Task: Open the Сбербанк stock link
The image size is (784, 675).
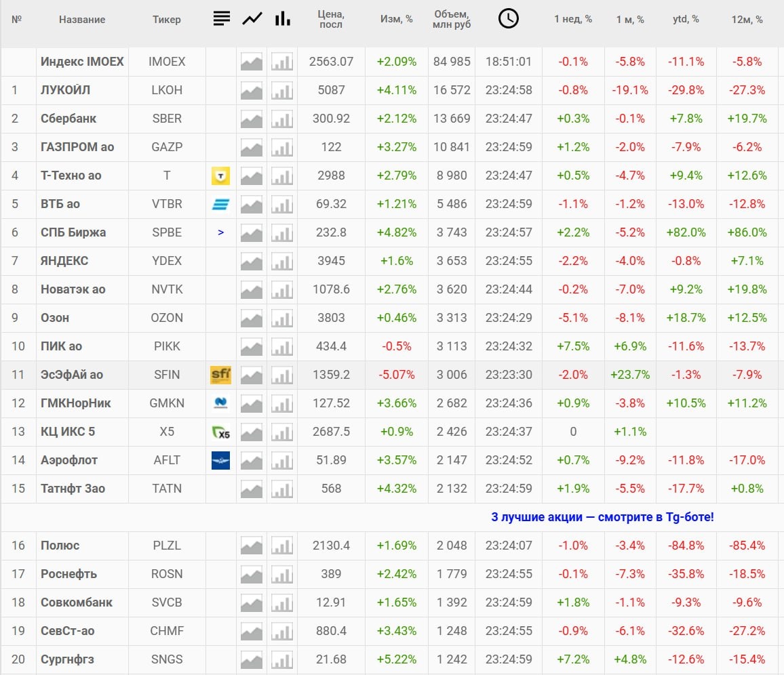Action: coord(68,119)
